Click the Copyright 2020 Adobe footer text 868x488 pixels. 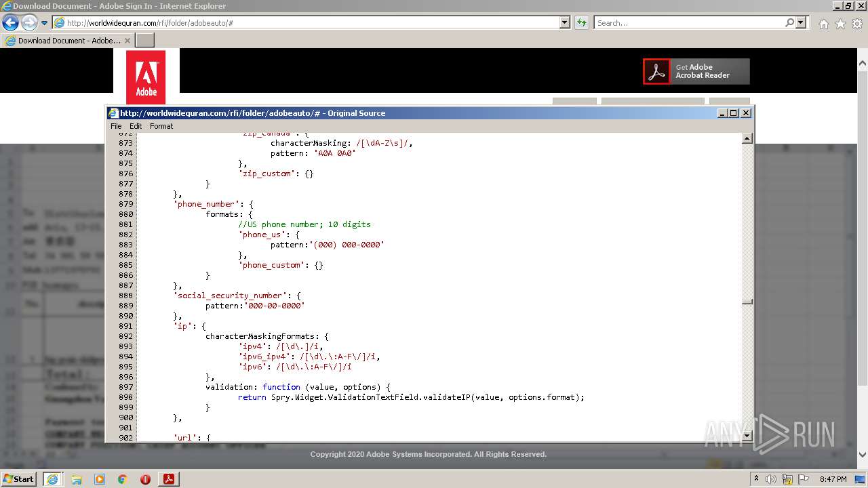pyautogui.click(x=429, y=454)
